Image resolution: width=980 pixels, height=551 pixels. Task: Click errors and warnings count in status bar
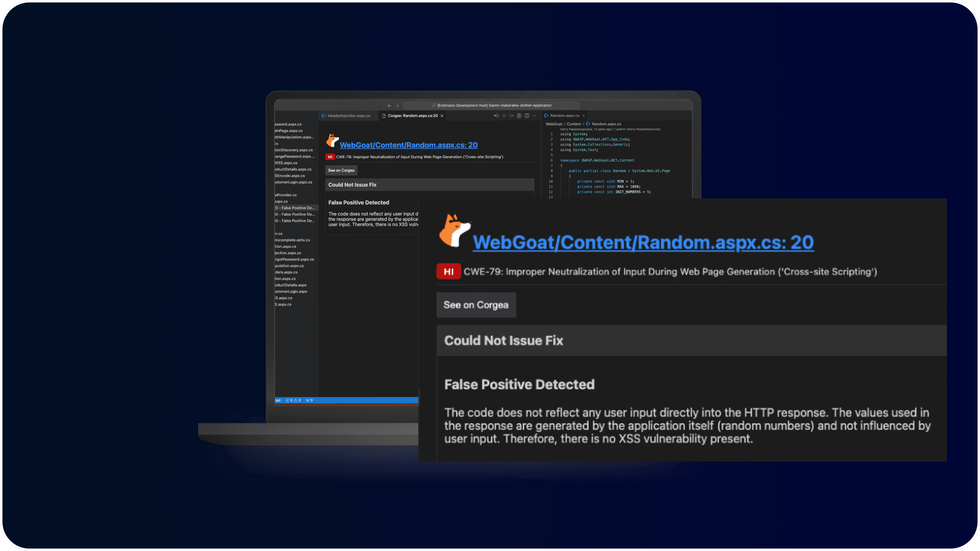tap(293, 400)
